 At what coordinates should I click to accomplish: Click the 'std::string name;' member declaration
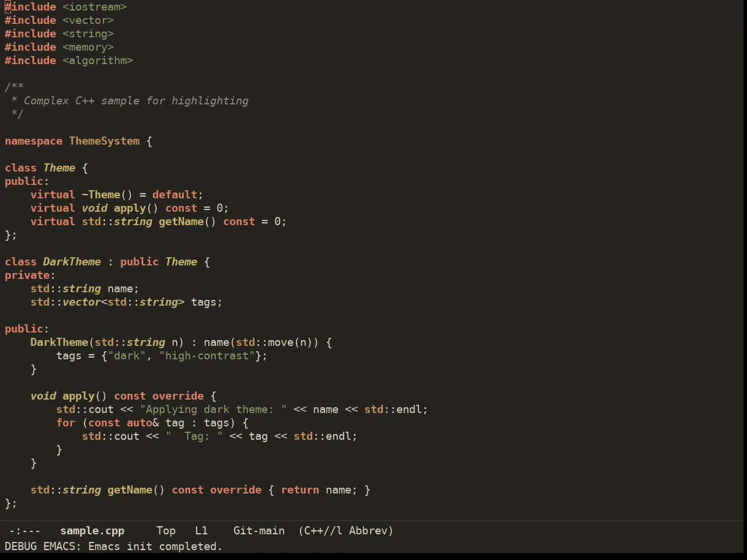click(85, 289)
